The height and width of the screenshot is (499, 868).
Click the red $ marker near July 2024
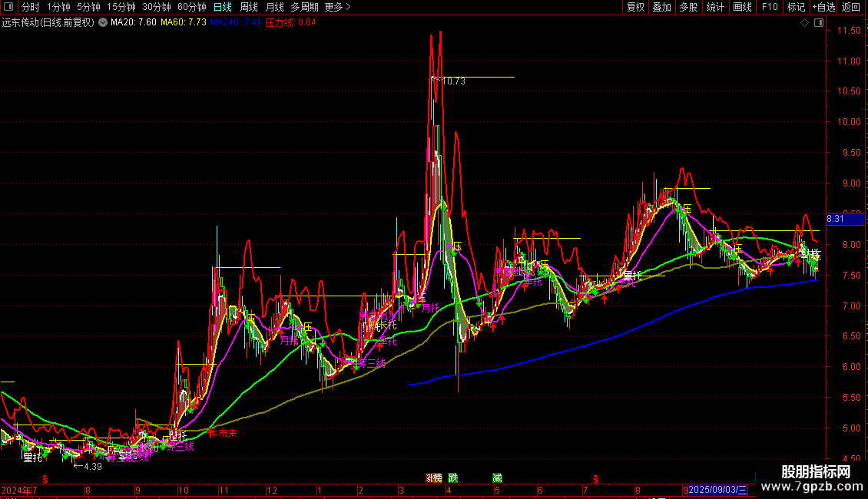click(45, 479)
